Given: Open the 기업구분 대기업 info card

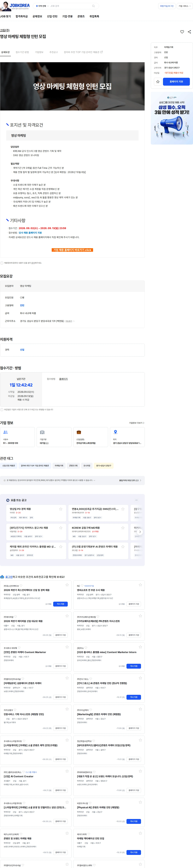Looking at the screenshot, I should 54,437.
